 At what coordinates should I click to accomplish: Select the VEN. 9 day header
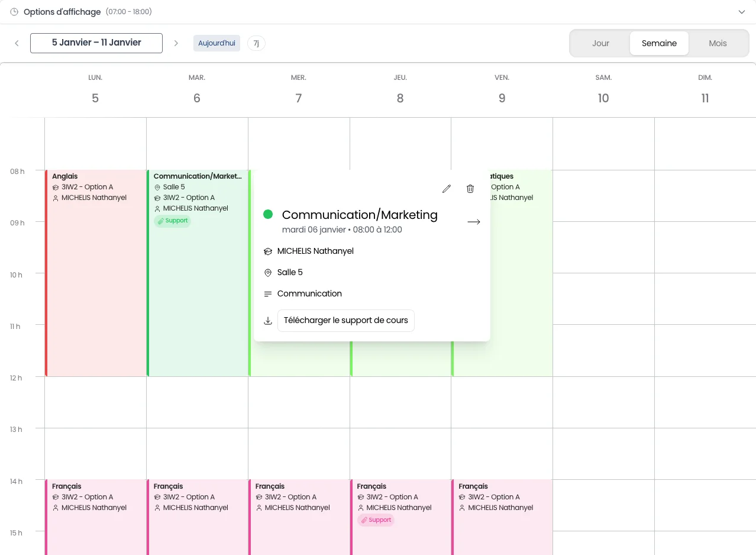tap(502, 90)
